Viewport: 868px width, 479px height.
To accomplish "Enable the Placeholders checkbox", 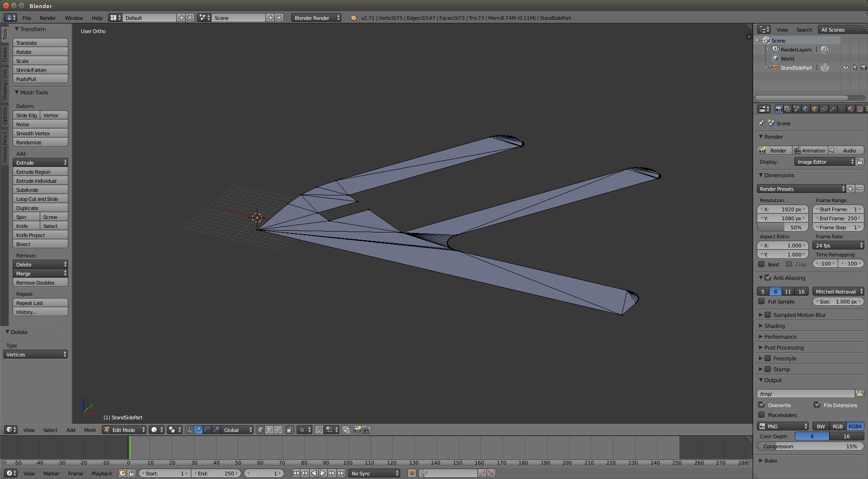I will 762,415.
